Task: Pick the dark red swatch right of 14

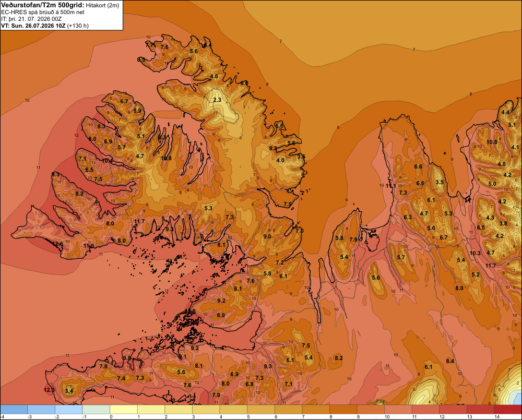Action: coord(508,410)
